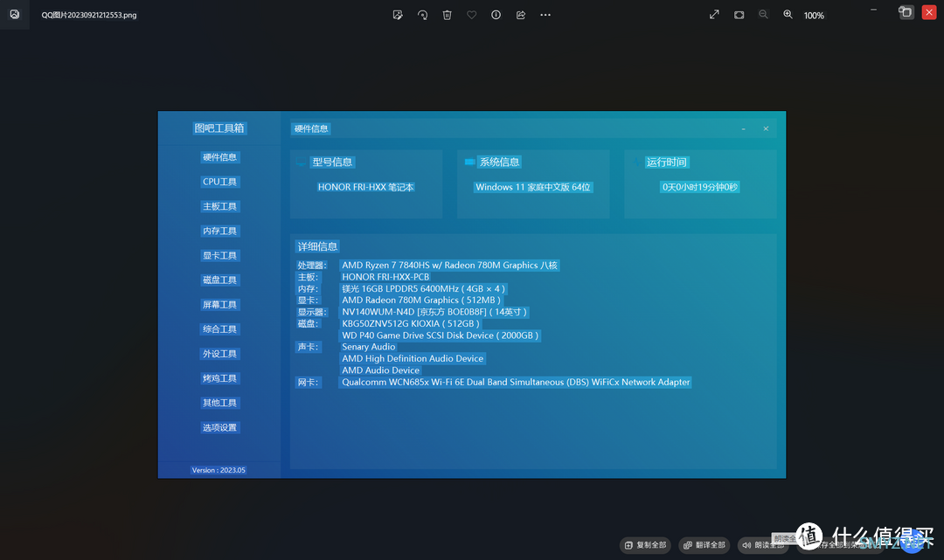Viewport: 944px width, 560px height.
Task: Minimize the 图吧工具箱 inner window
Action: point(744,128)
